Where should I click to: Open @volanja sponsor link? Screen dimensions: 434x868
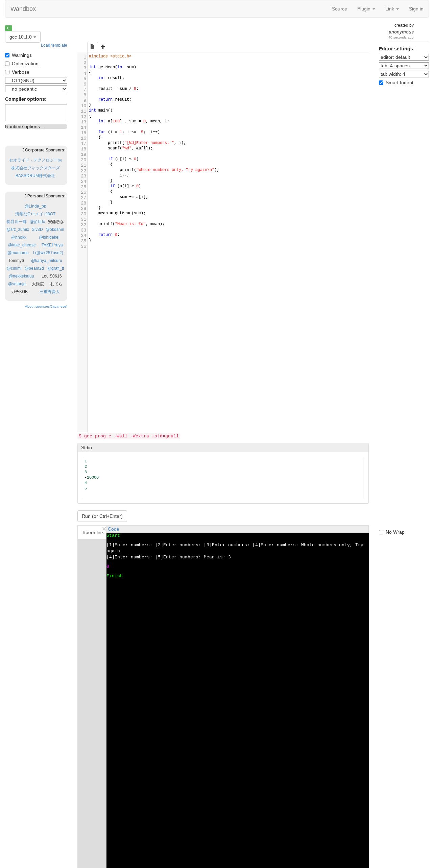pyautogui.click(x=17, y=284)
